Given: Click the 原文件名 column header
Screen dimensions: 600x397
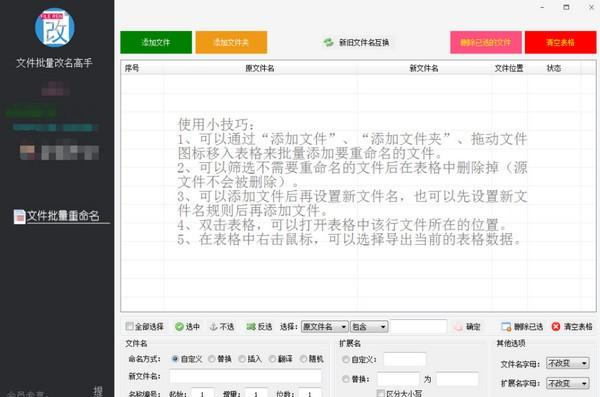Looking at the screenshot, I should [x=260, y=68].
